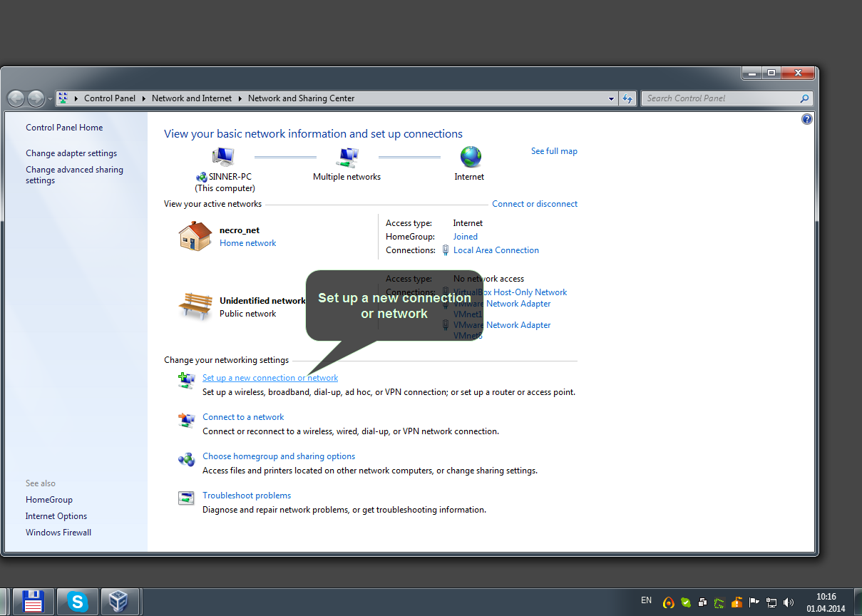Open HomeGroup under See also
The image size is (862, 616).
point(49,500)
